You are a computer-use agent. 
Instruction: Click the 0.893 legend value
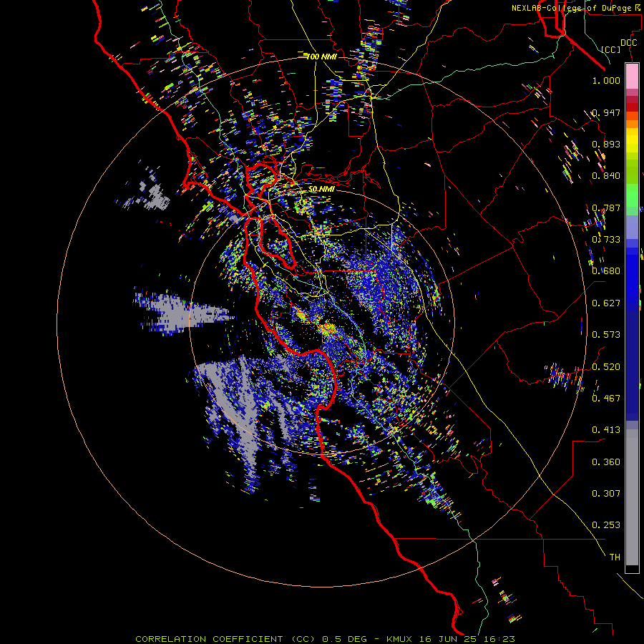tap(606, 144)
